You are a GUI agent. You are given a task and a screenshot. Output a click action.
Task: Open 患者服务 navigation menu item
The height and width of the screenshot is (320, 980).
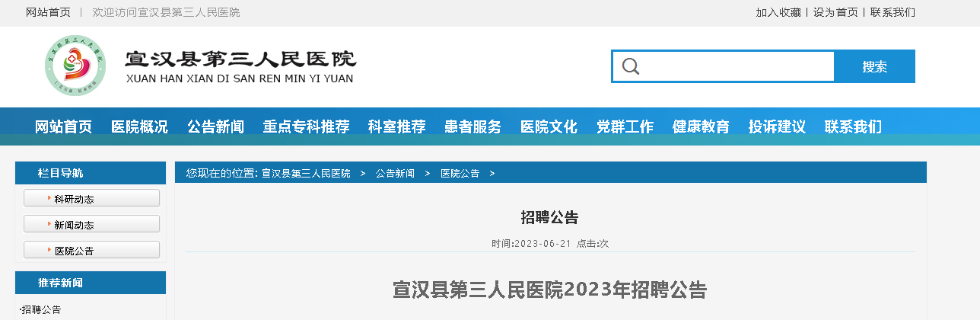tap(473, 126)
